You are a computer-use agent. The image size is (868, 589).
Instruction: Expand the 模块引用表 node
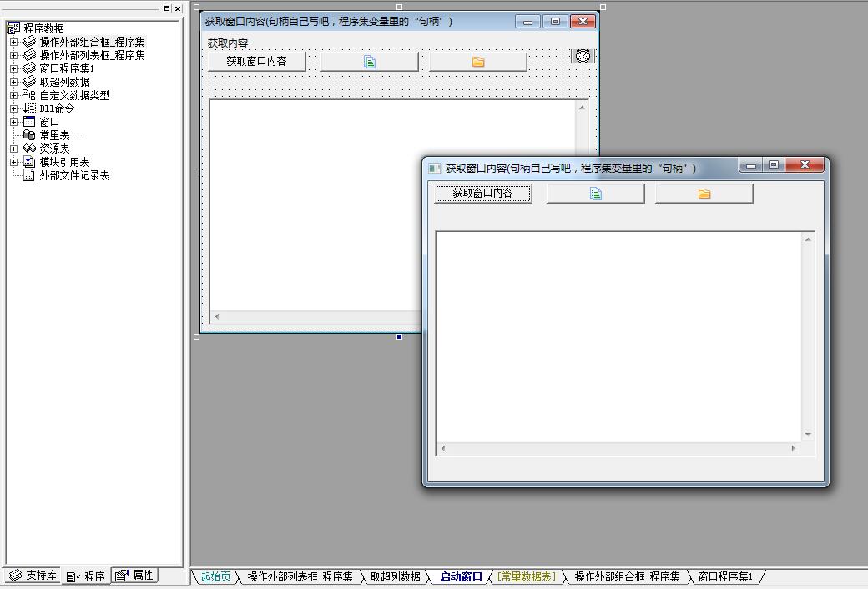(13, 162)
